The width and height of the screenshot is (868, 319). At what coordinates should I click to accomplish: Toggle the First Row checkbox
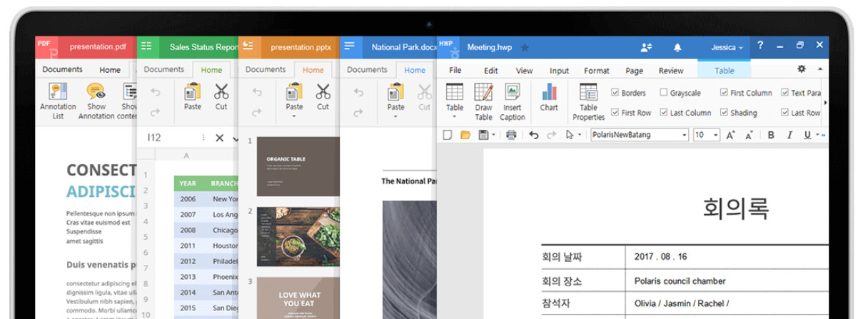click(x=615, y=113)
